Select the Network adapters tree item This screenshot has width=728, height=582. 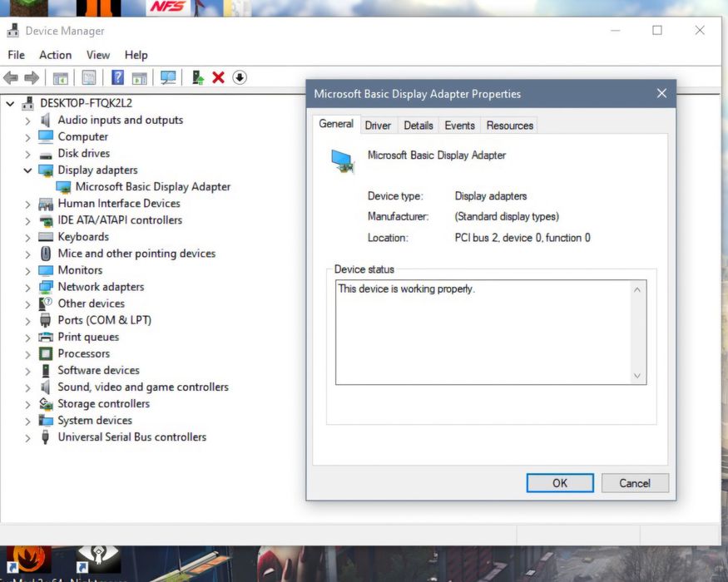point(101,287)
